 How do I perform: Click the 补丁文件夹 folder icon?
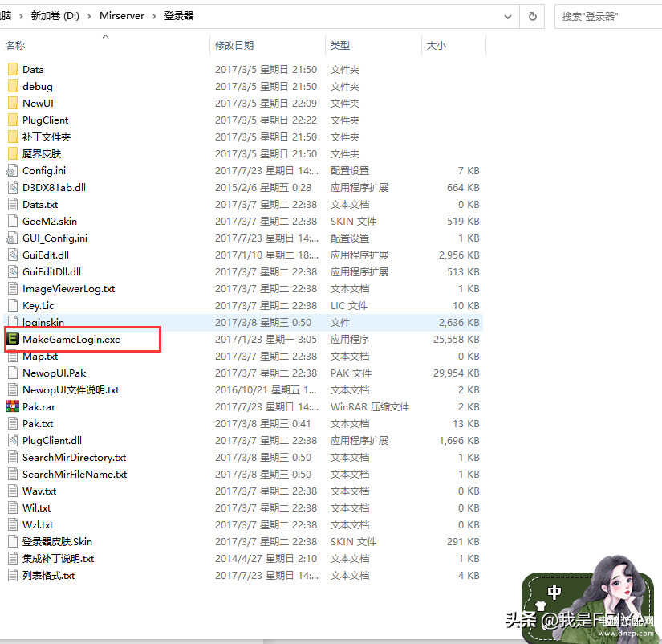(13, 137)
